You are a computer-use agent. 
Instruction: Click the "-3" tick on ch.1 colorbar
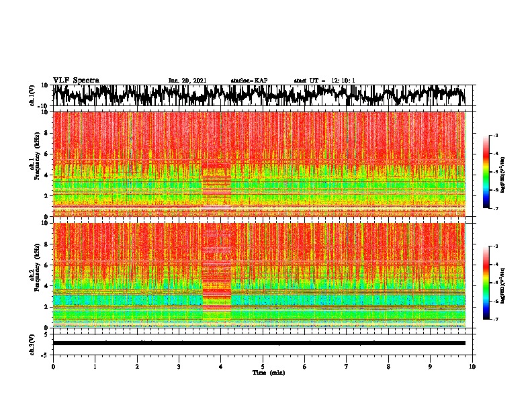click(x=495, y=135)
